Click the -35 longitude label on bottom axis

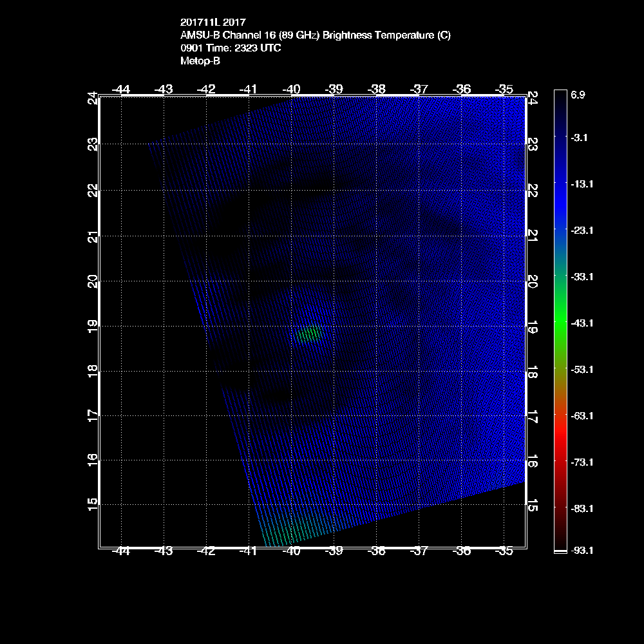(505, 551)
